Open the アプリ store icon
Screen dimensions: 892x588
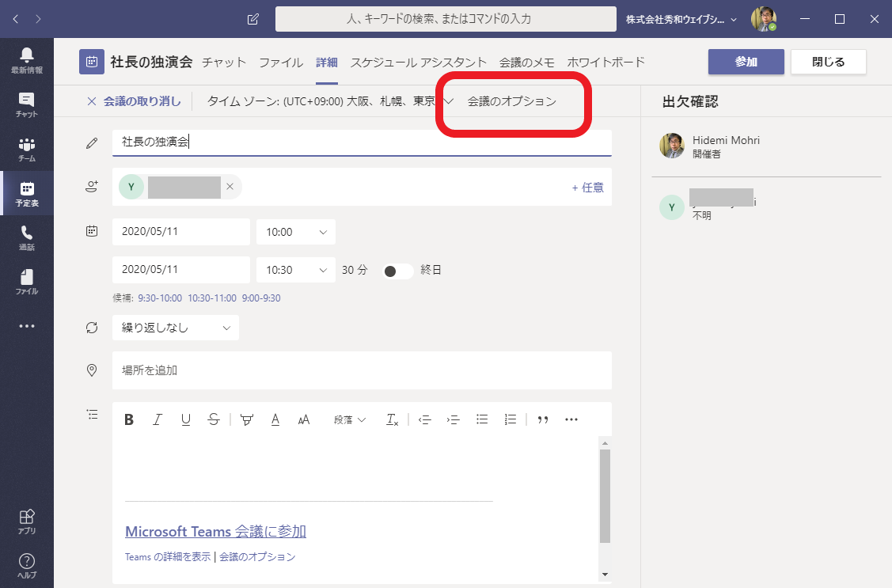(27, 521)
